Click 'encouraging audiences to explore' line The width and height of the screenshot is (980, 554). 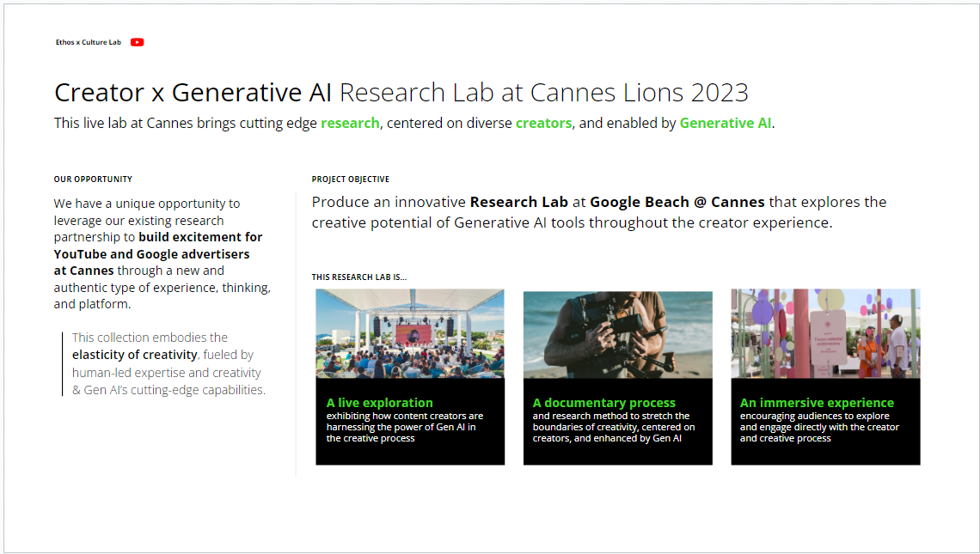tap(814, 416)
